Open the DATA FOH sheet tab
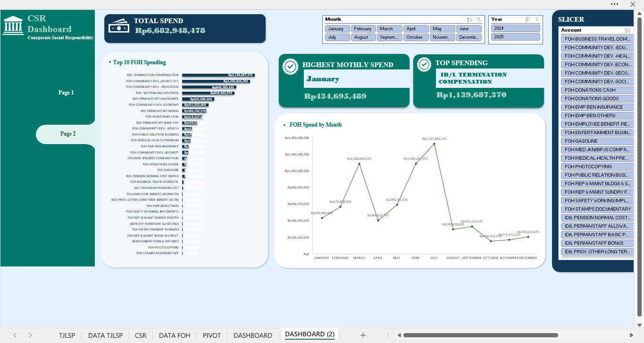The height and width of the screenshot is (343, 644). 175,335
